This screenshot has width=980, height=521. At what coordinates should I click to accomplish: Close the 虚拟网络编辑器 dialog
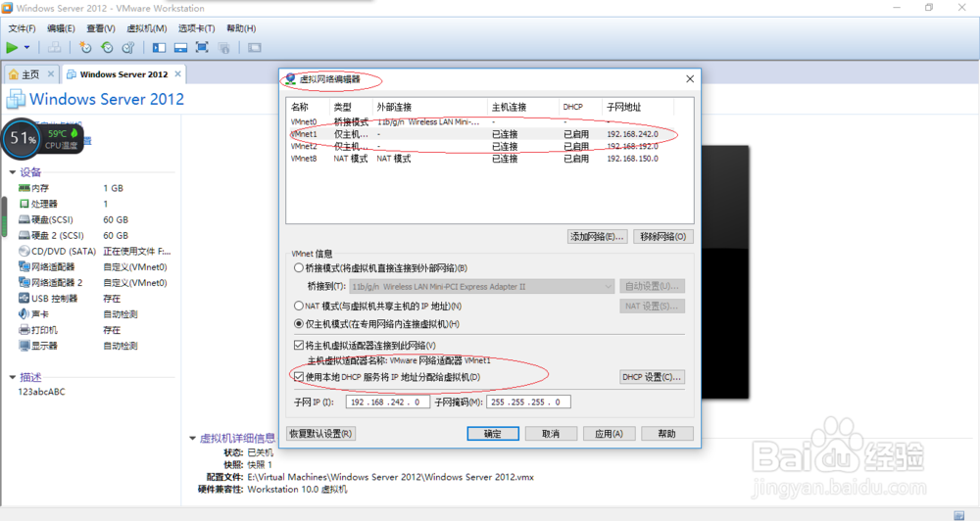coord(690,78)
